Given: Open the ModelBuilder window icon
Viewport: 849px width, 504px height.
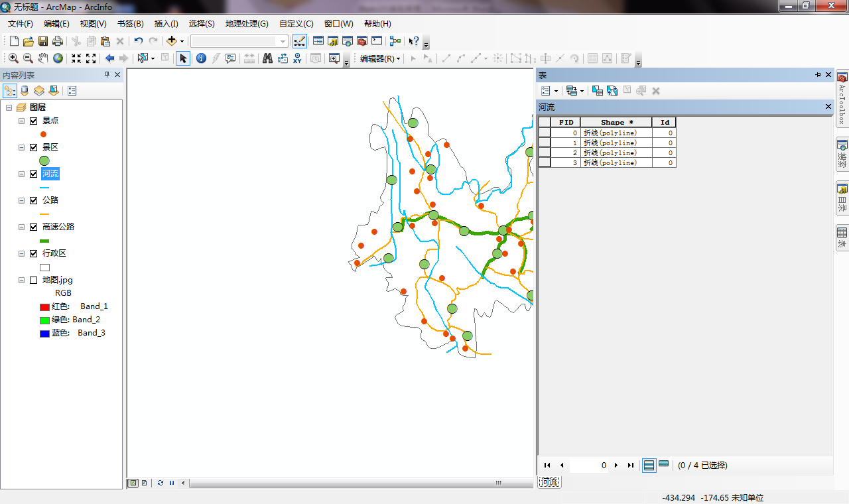Looking at the screenshot, I should (395, 41).
